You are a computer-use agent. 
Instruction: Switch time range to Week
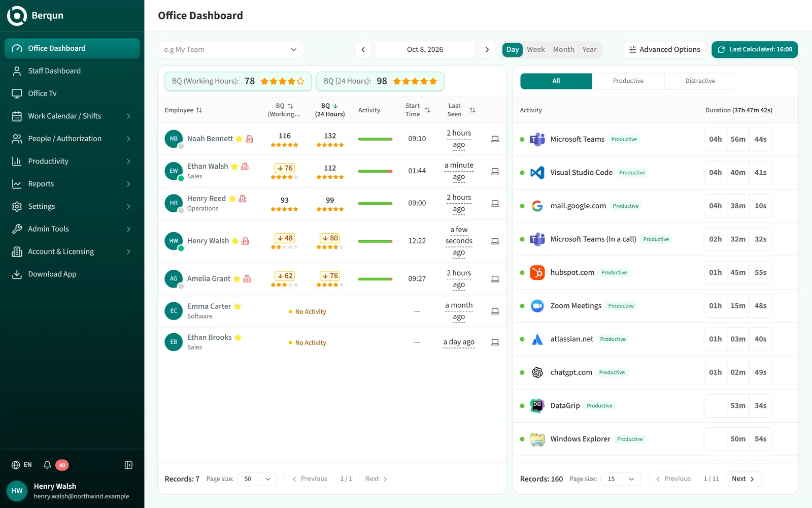click(535, 49)
